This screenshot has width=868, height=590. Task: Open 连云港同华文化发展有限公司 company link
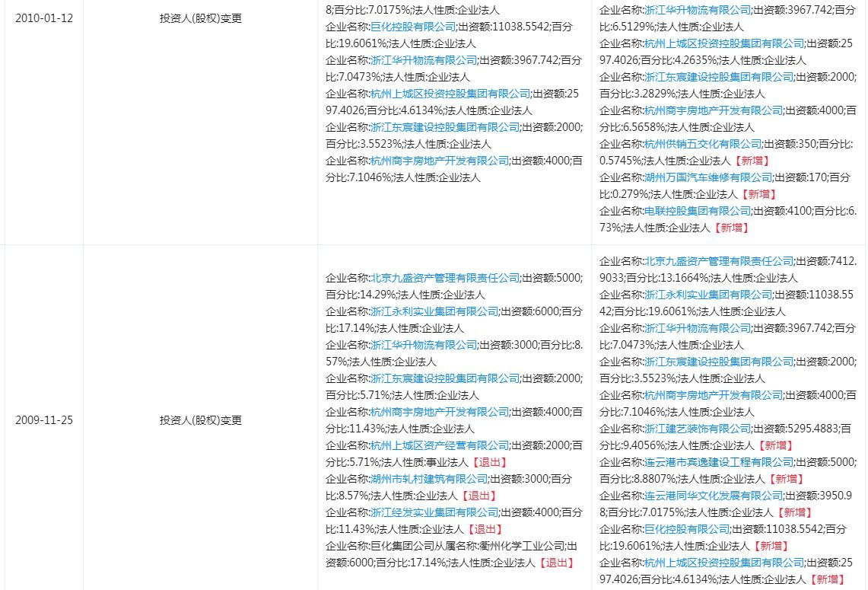(714, 496)
